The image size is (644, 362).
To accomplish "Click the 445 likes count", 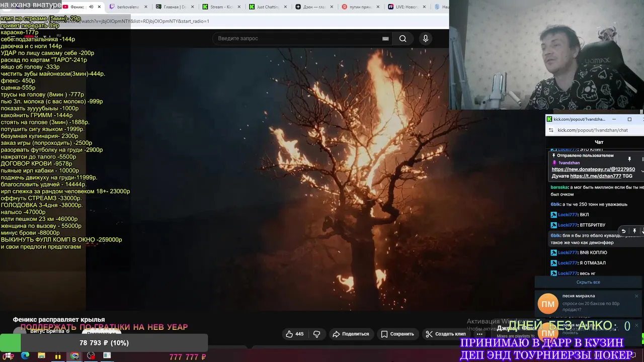I will [x=299, y=334].
